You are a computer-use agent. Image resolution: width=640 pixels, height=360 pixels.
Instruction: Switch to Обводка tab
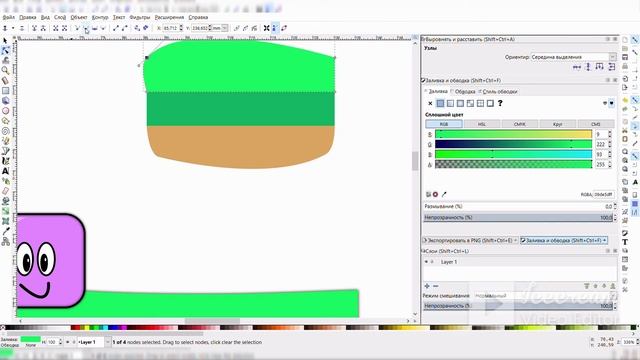pyautogui.click(x=463, y=92)
